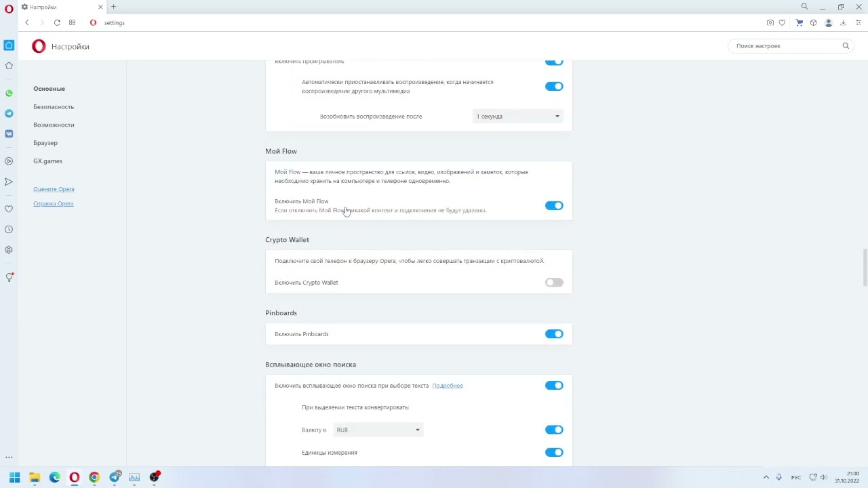Image resolution: width=868 pixels, height=488 pixels.
Task: Toggle Включить проигрыватель switch
Action: pos(554,62)
